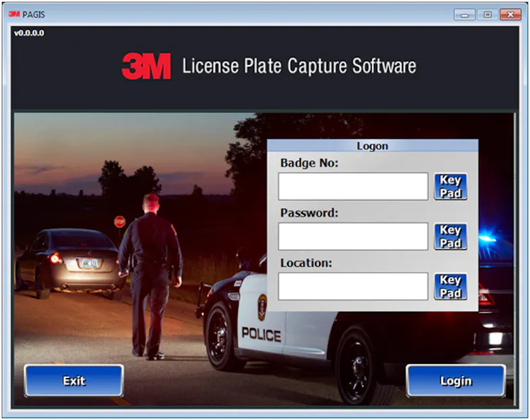Click the Location input field

point(353,287)
